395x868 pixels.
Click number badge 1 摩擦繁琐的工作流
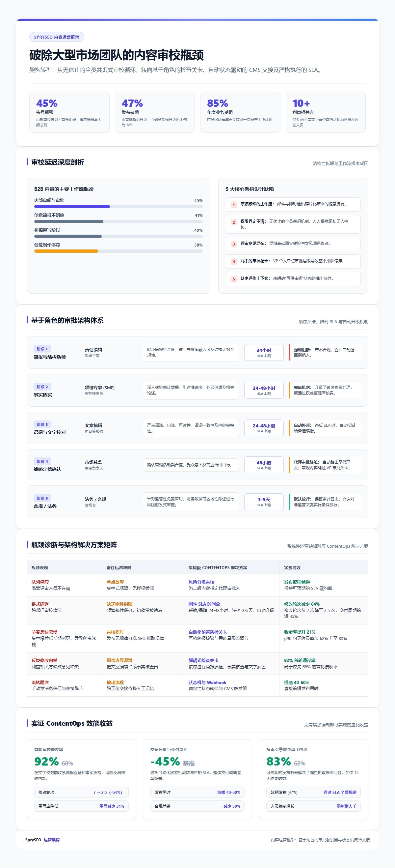[x=234, y=205]
